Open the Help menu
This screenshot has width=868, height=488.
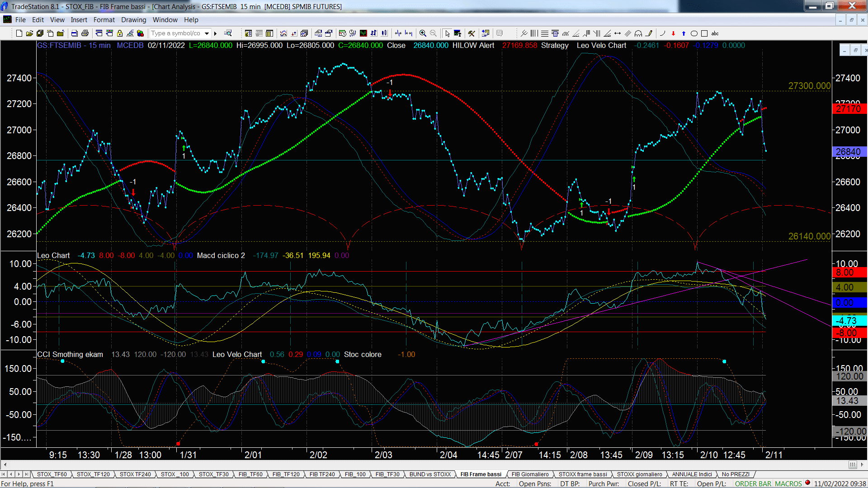point(191,20)
